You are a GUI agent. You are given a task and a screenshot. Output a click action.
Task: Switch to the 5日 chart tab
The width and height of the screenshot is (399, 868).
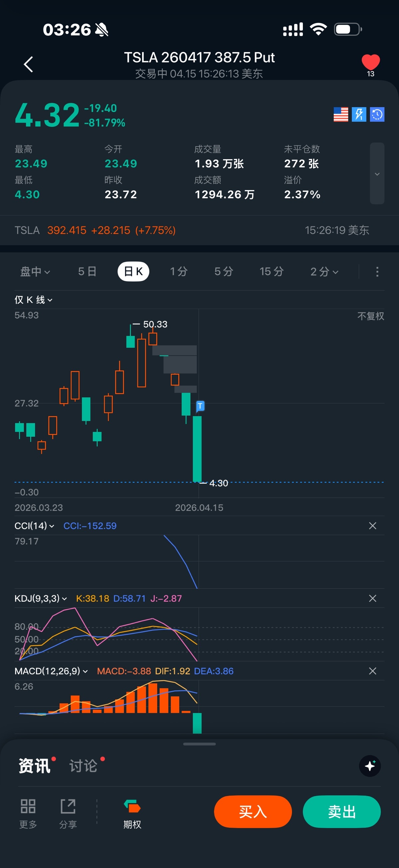(x=87, y=272)
